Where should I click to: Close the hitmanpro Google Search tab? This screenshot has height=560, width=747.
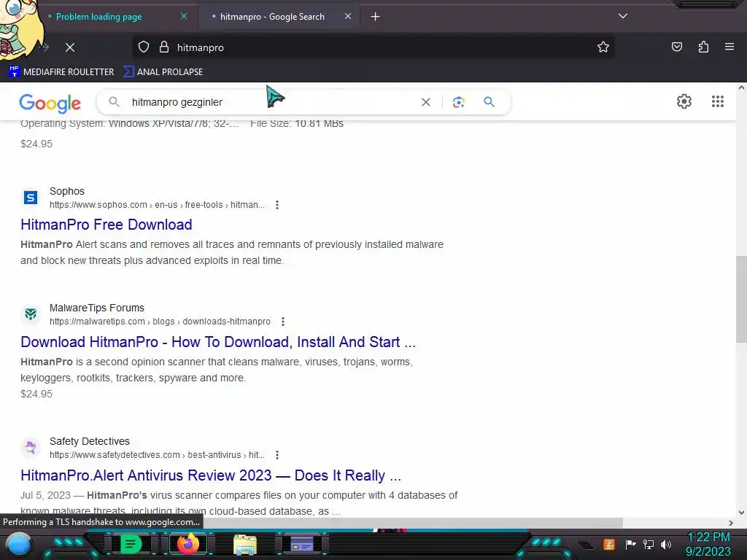(348, 16)
